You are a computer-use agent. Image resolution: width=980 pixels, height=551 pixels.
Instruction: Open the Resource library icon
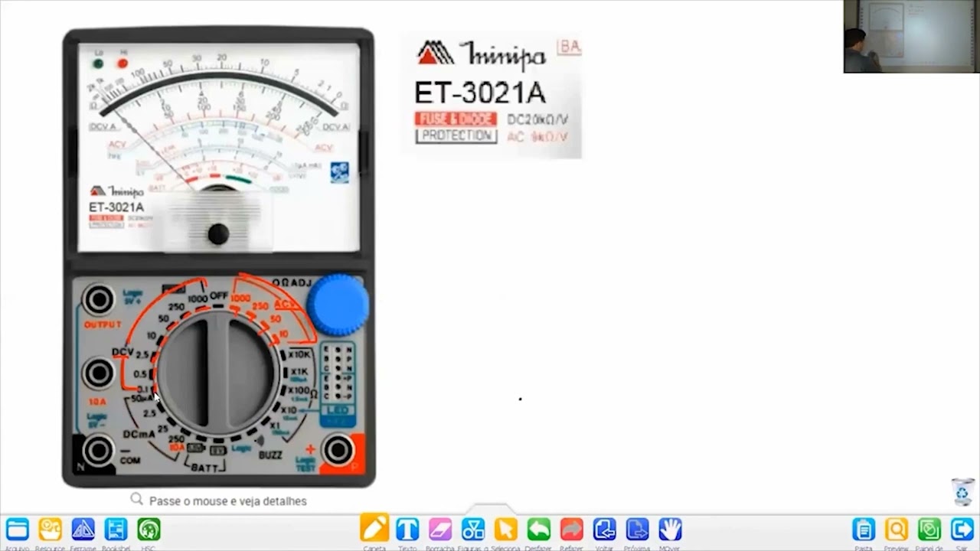[50, 530]
